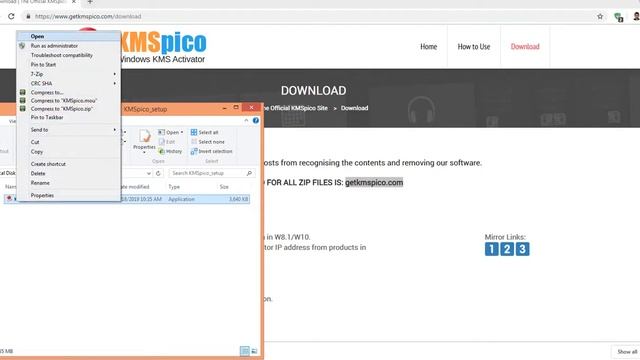The width and height of the screenshot is (640, 360).
Task: Open the address bar history dropdown
Action: [x=149, y=173]
